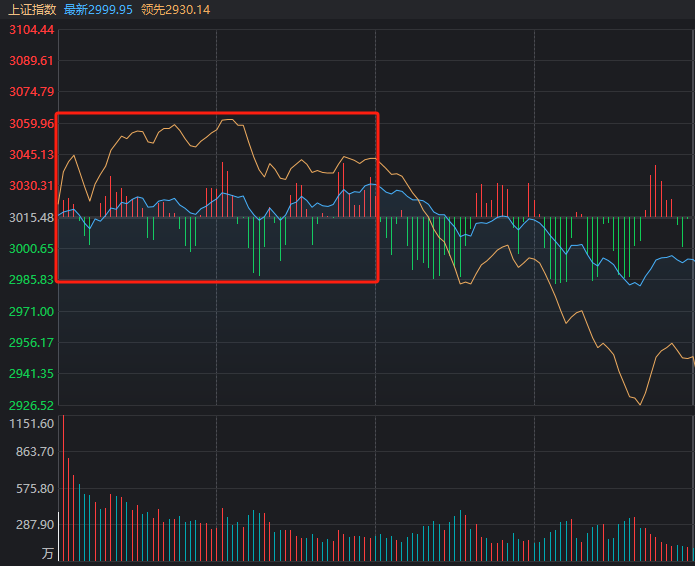Click the 3000.65 green price axis label
695x566 pixels.
pyautogui.click(x=31, y=248)
